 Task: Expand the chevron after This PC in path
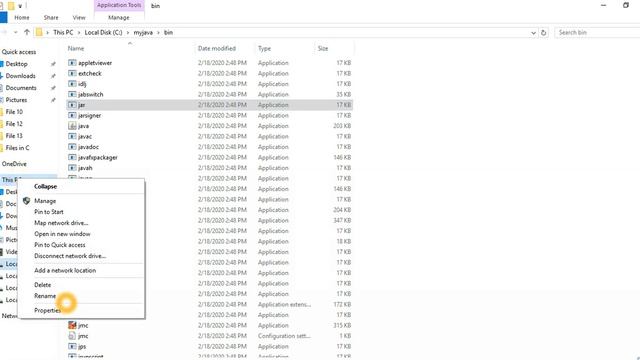coord(79,32)
